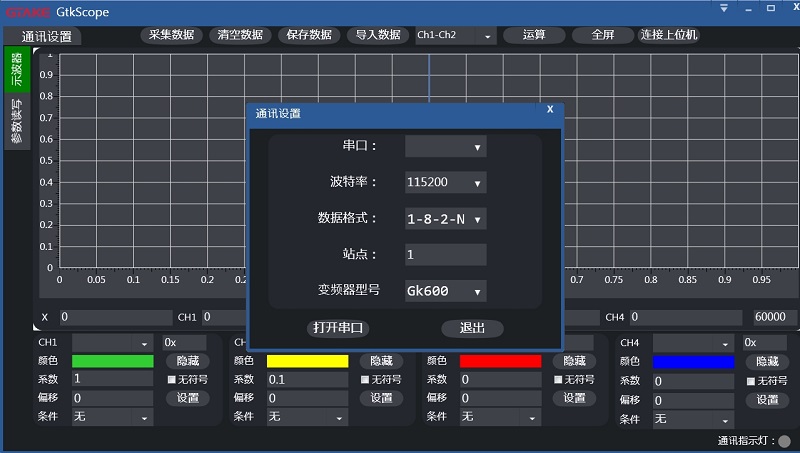Click CH4 系数 input field
The image size is (800, 453).
(693, 381)
